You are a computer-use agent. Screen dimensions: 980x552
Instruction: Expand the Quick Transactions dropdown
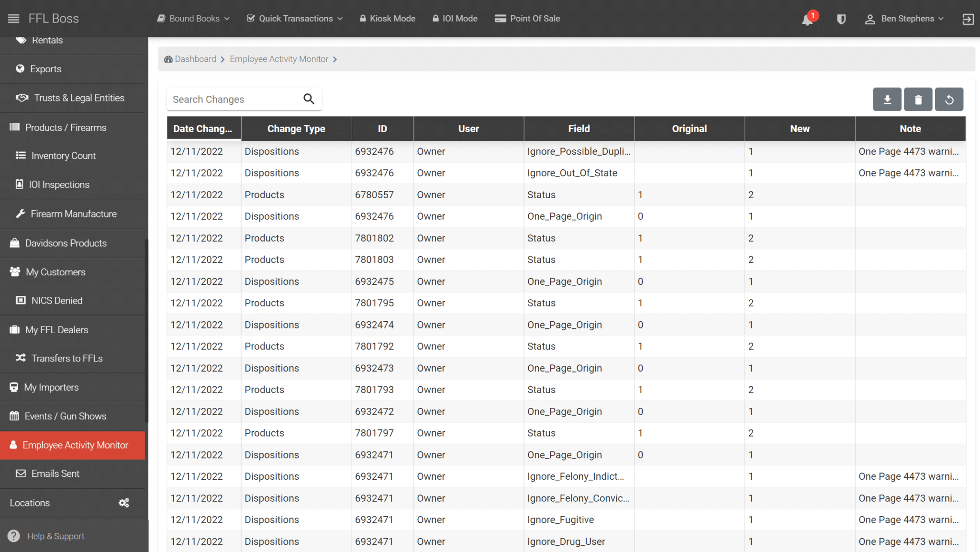(x=295, y=19)
